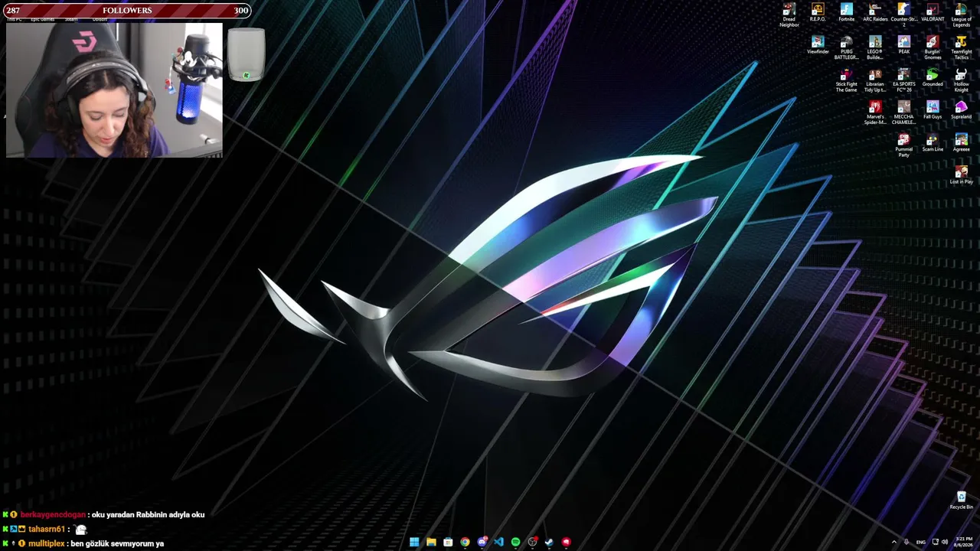This screenshot has height=551, width=980.
Task: Launch the VALORANT shortcut
Action: coord(933,11)
